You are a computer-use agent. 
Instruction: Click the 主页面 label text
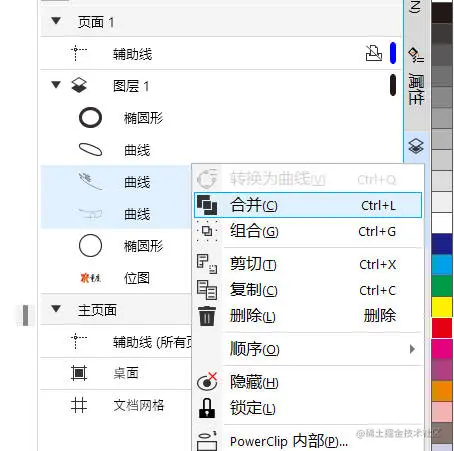[x=97, y=310]
